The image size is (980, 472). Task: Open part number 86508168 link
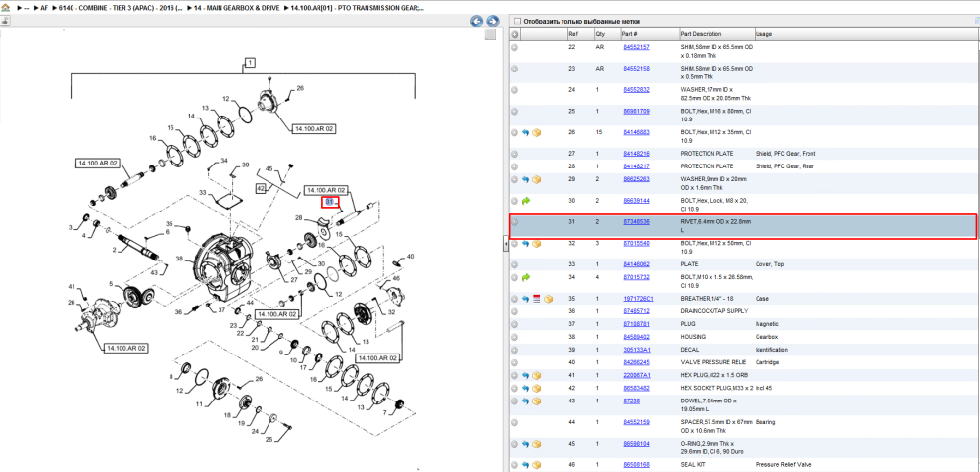click(636, 464)
